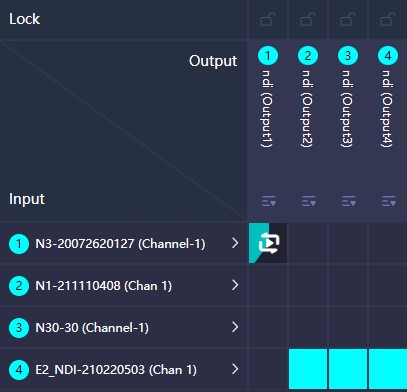407x392 pixels.
Task: Open the list menu icon under Output3
Action: (x=349, y=201)
